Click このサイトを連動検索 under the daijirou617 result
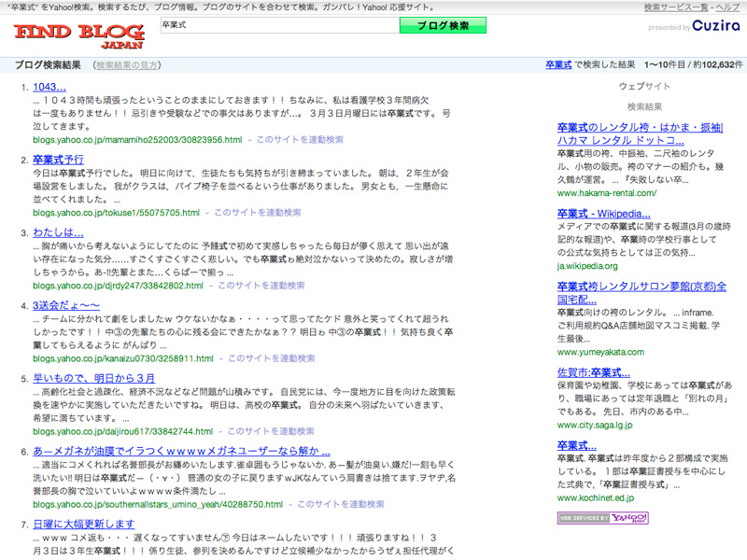This screenshot has width=747, height=560. point(272,431)
